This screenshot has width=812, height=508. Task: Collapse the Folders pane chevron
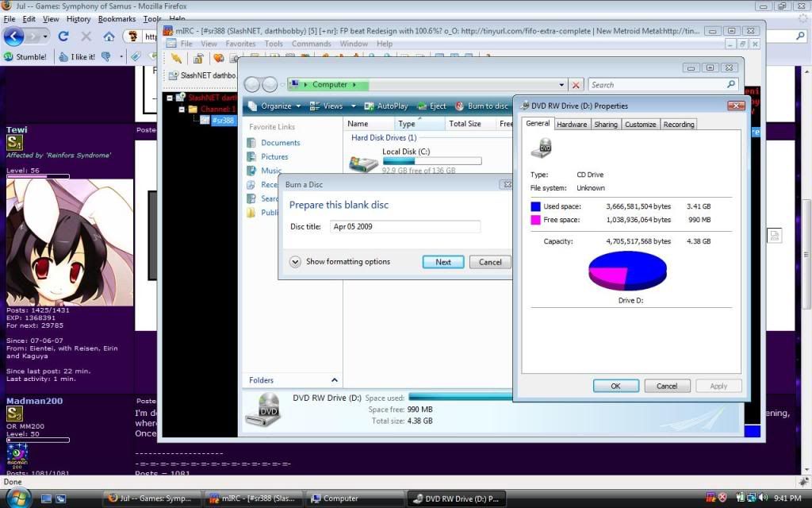(x=334, y=380)
